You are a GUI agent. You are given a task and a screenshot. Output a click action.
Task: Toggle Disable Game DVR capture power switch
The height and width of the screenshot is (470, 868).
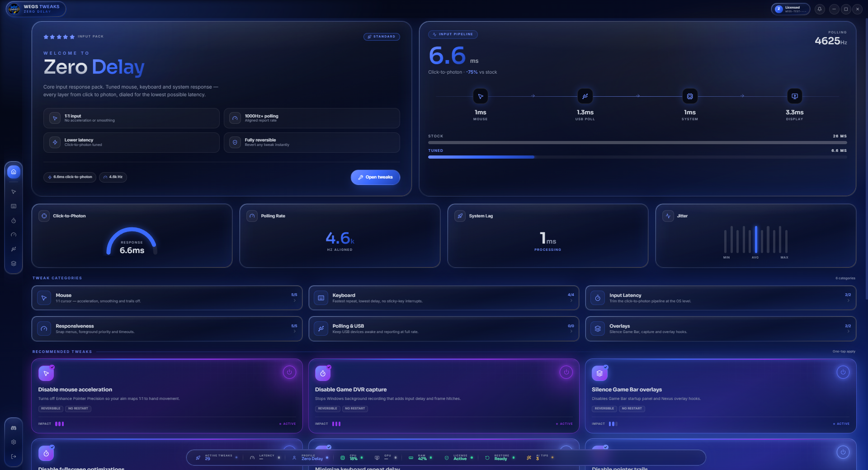566,372
